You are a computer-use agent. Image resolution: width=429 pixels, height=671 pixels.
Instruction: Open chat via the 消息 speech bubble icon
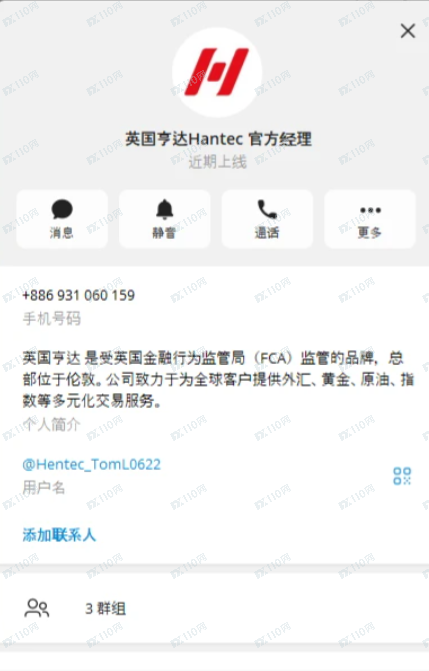[62, 209]
